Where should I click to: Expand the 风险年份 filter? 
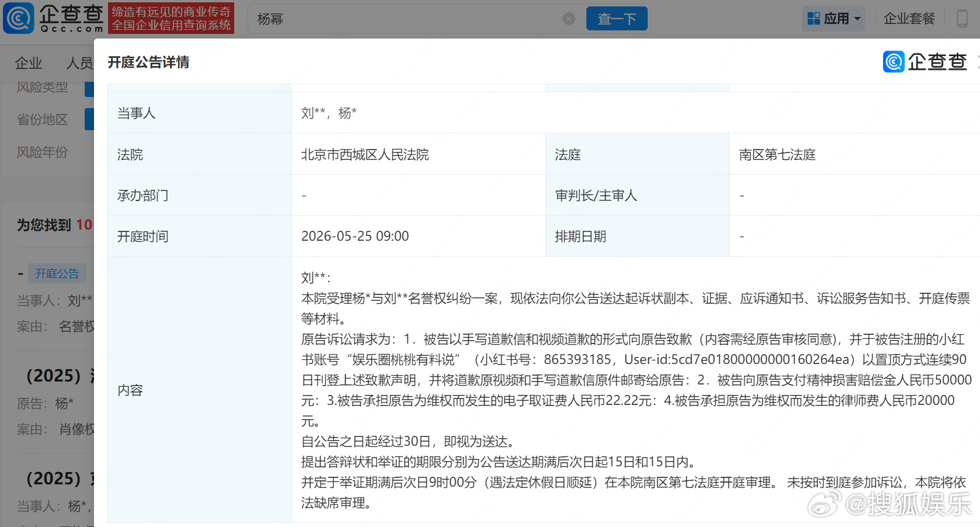(43, 152)
